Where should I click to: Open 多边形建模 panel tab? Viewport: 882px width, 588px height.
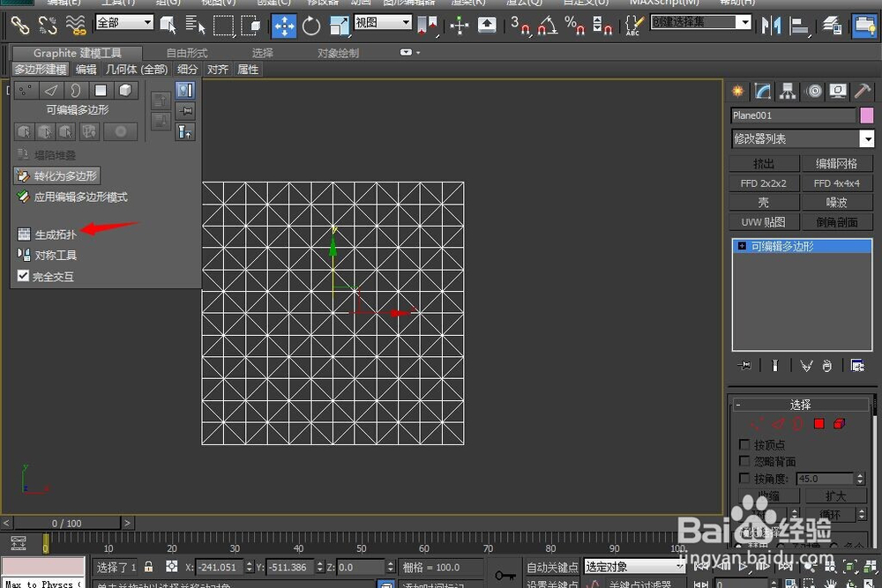pos(41,69)
